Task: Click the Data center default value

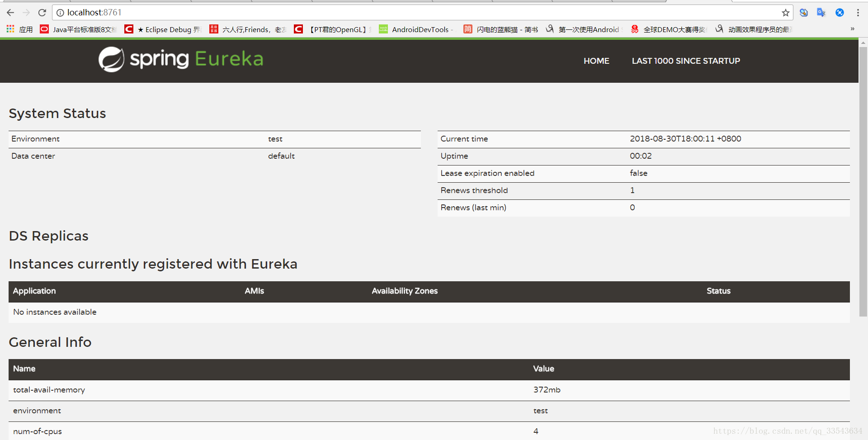Action: click(x=281, y=156)
